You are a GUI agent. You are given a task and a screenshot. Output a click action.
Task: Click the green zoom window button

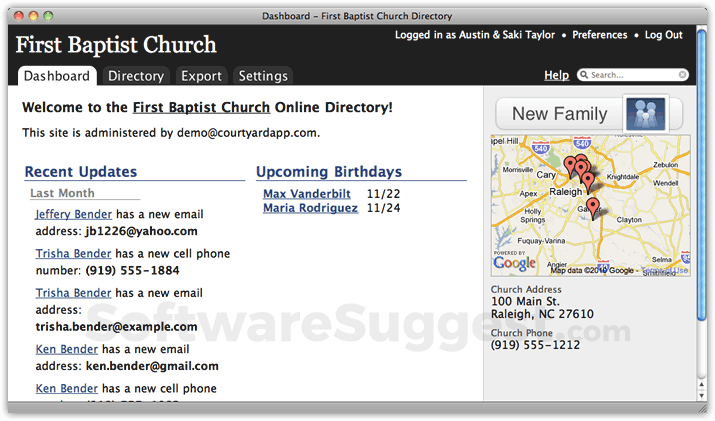[x=48, y=16]
